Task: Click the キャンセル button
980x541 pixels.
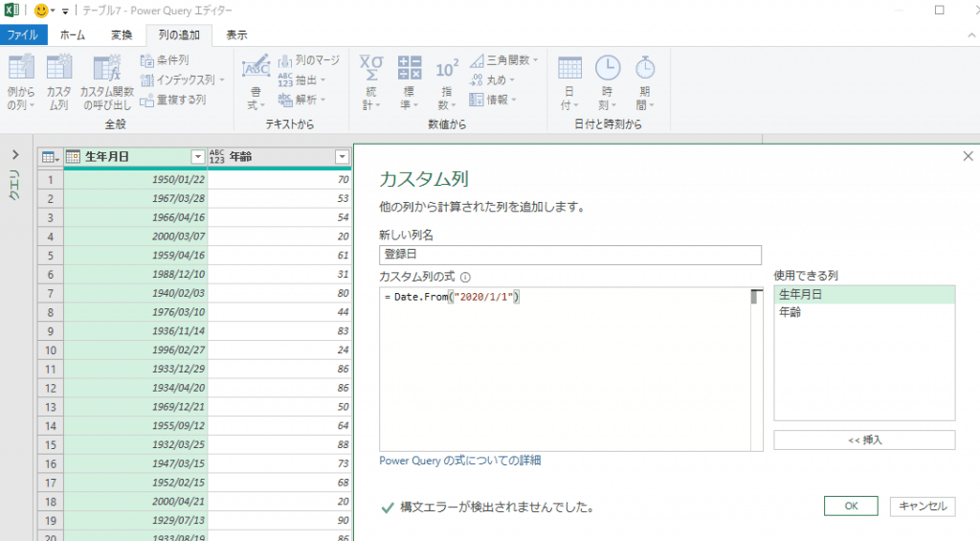Action: [922, 507]
